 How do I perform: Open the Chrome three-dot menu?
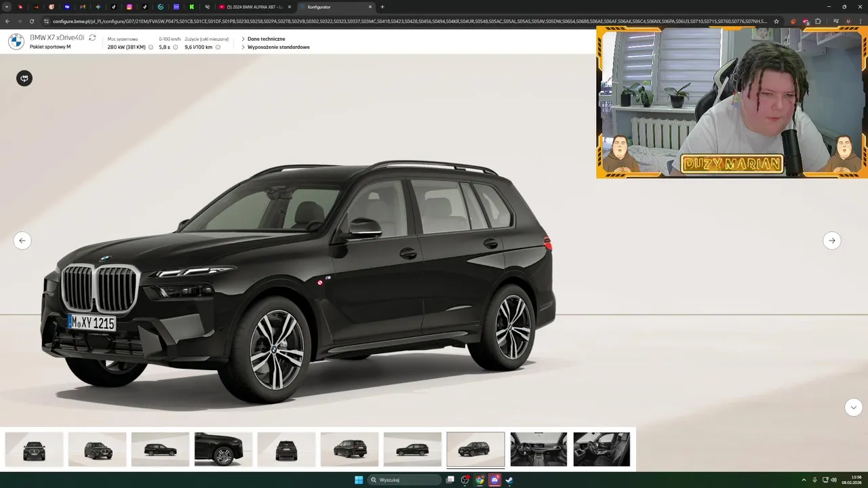pyautogui.click(x=861, y=21)
